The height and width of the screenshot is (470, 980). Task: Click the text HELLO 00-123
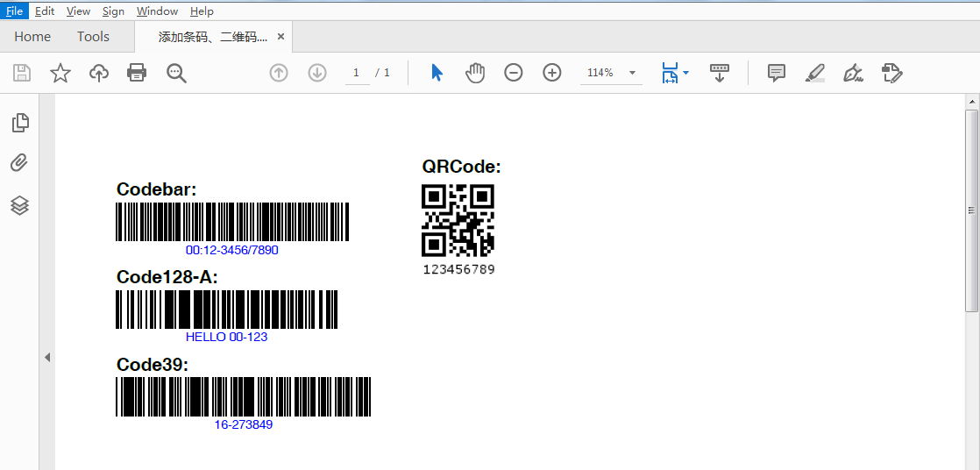(x=227, y=337)
